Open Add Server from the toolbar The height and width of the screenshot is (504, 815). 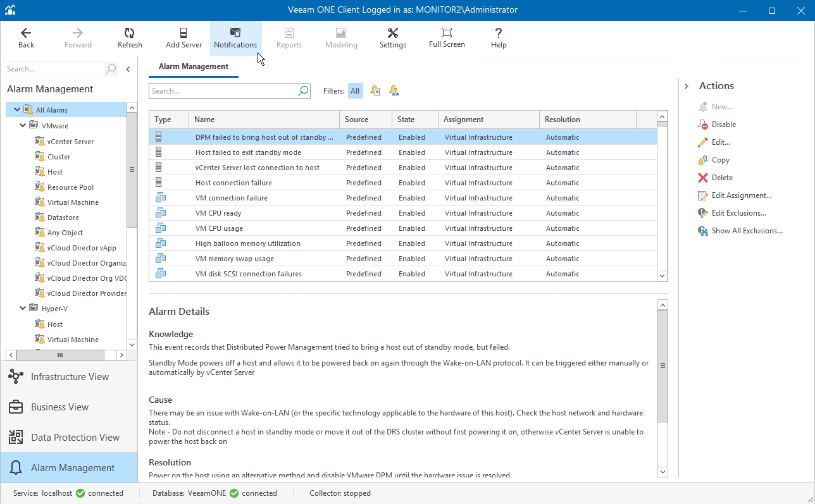pyautogui.click(x=184, y=37)
